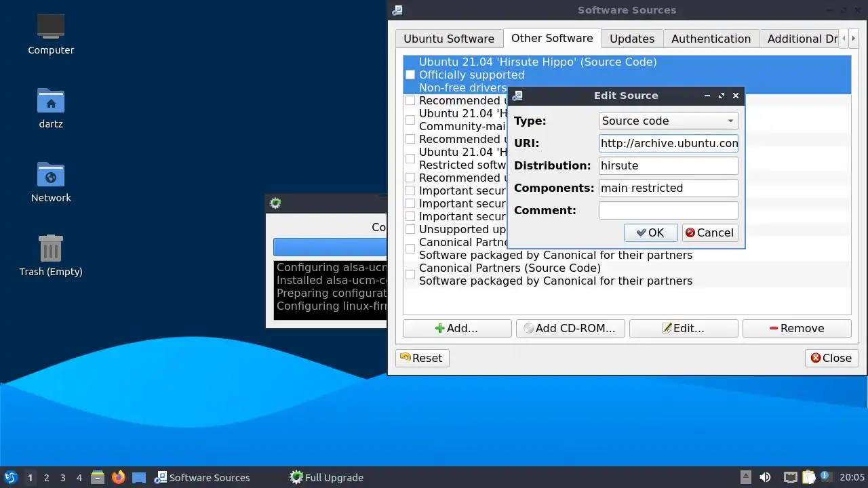Open the update notifier tray icon
This screenshot has width=868, height=488.
click(x=826, y=477)
